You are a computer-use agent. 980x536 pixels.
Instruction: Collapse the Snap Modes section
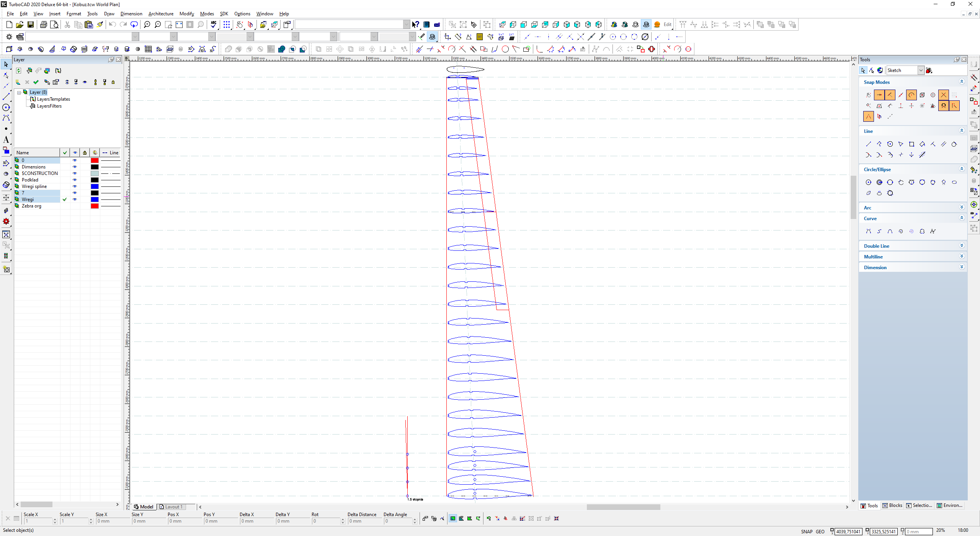962,82
